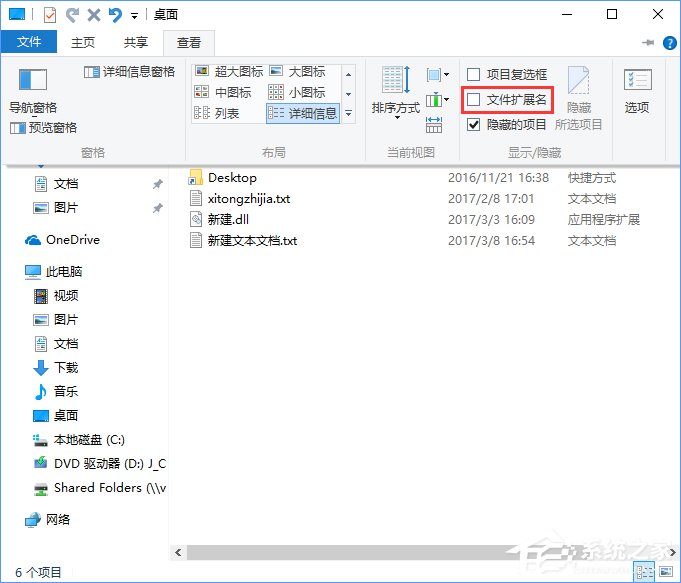The height and width of the screenshot is (583, 681).
Task: Select 桌面 (Desktop) in navigation pane
Action: tap(56, 416)
